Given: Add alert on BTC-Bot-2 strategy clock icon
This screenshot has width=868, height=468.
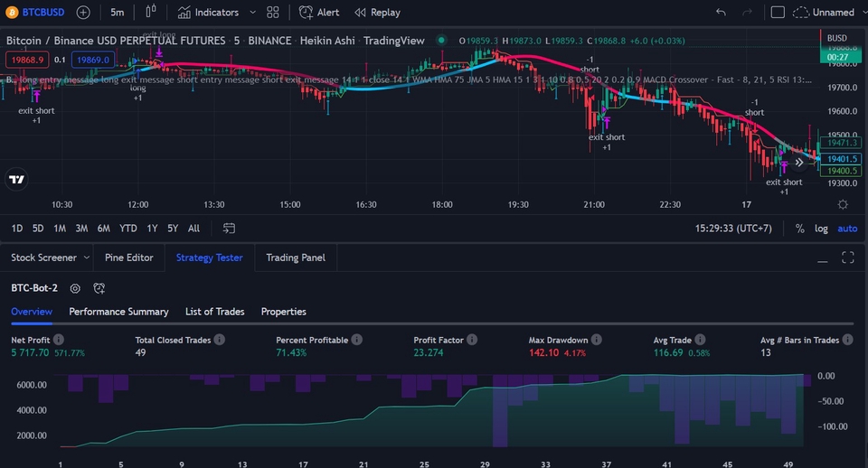Looking at the screenshot, I should [99, 288].
